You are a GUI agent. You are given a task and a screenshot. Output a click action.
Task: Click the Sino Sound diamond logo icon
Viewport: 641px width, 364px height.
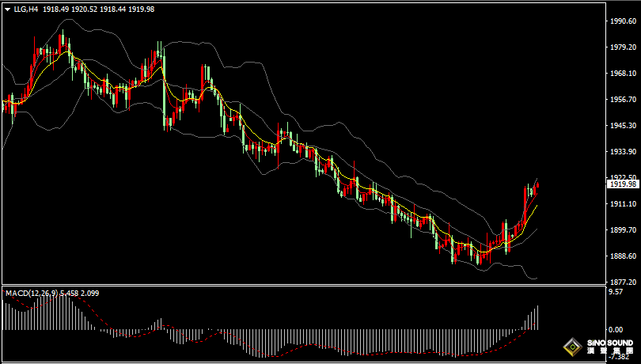[x=571, y=347]
